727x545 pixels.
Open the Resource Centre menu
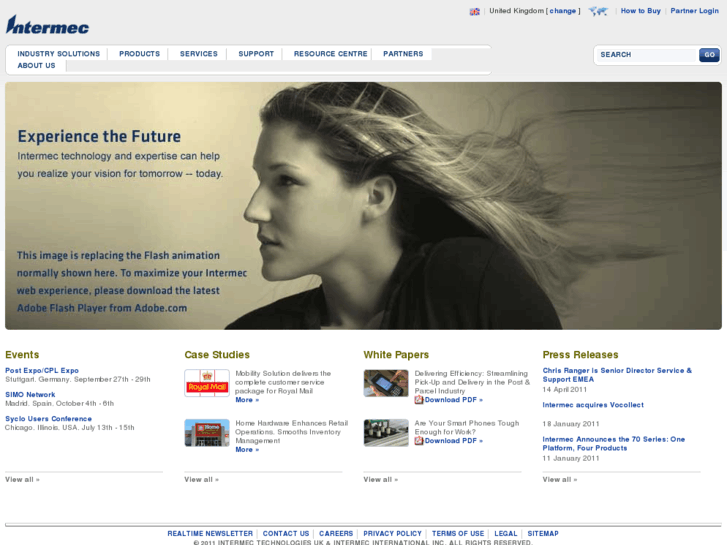pyautogui.click(x=331, y=54)
